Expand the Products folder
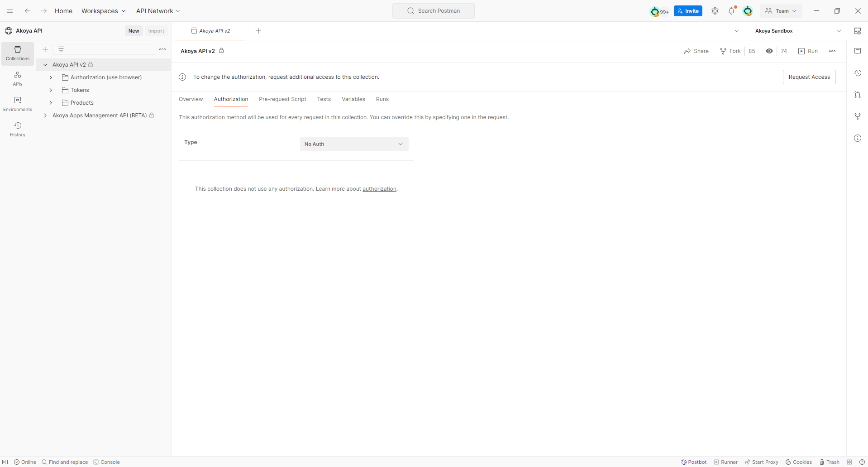 [x=51, y=103]
